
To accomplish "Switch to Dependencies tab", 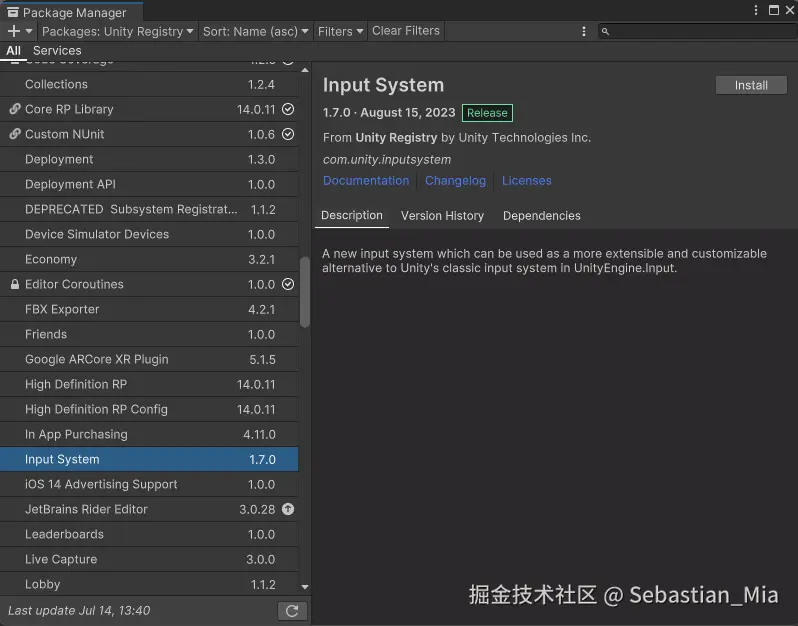I will (x=542, y=216).
